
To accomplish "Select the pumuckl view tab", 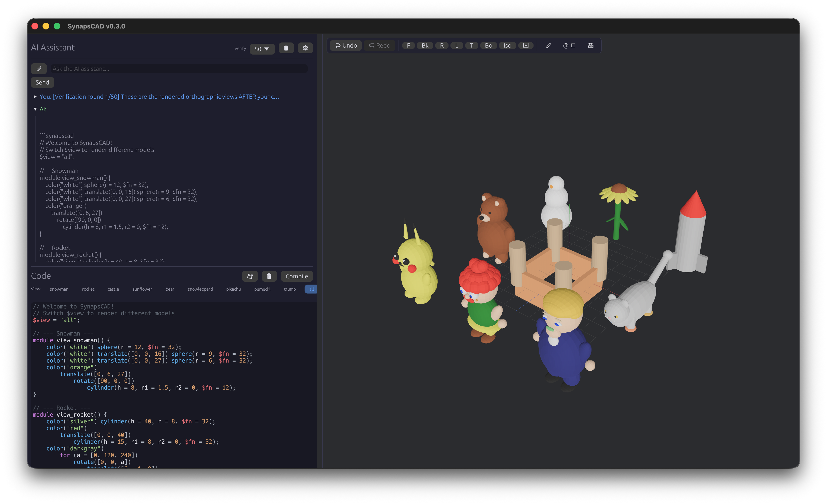I will point(263,289).
